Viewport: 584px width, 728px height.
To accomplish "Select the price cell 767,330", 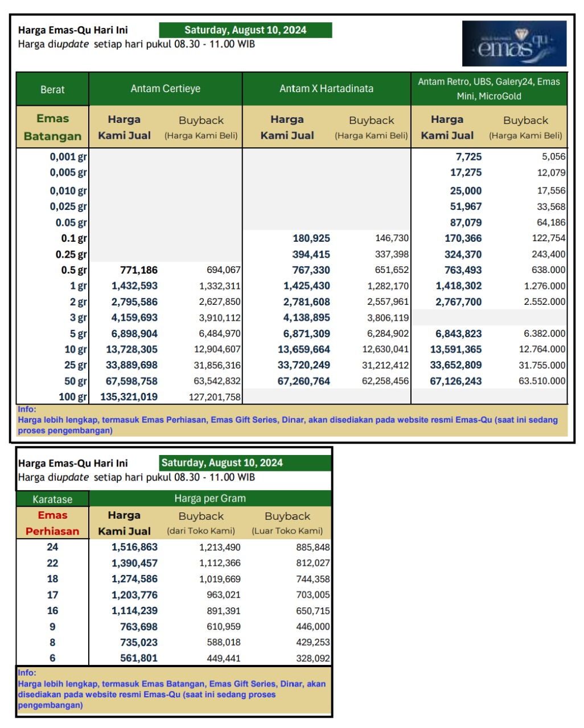I will point(311,270).
